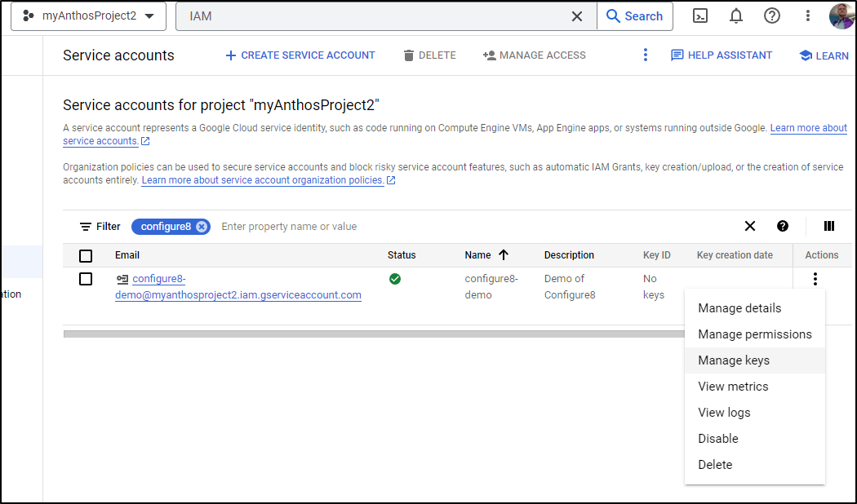Click the Key ID column header
This screenshot has width=857, height=504.
tap(657, 255)
